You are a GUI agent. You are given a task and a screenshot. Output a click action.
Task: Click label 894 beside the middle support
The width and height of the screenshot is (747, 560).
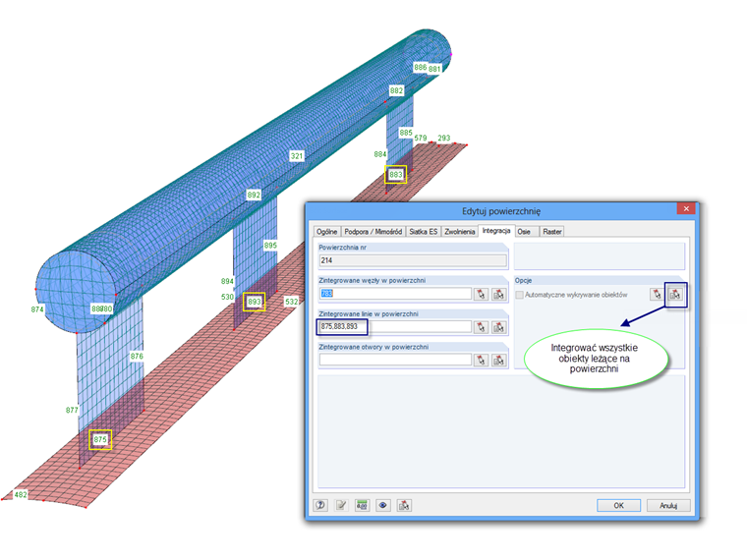[x=227, y=281]
